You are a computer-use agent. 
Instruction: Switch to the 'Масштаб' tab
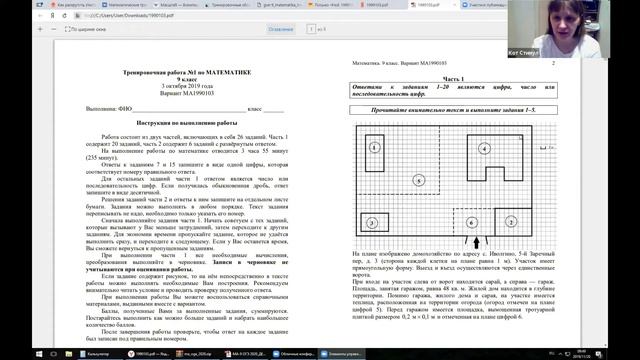(176, 5)
